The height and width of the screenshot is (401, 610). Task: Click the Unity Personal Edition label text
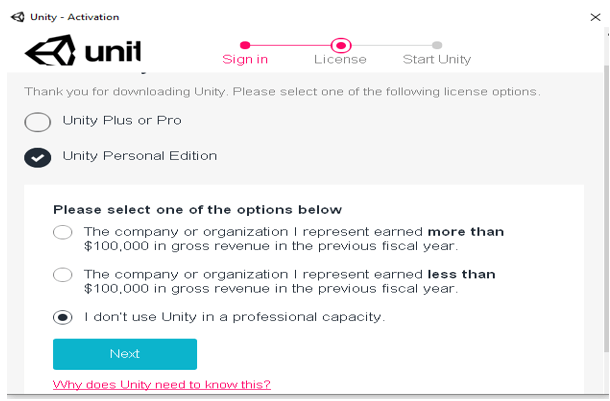point(140,156)
